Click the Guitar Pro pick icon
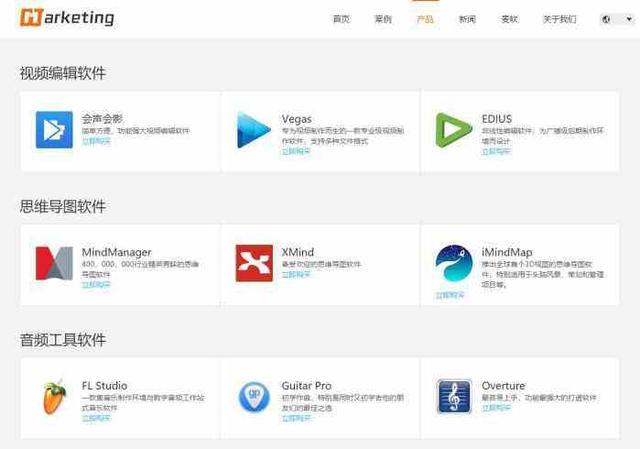Screen dimensions: 640x449 (x=254, y=397)
